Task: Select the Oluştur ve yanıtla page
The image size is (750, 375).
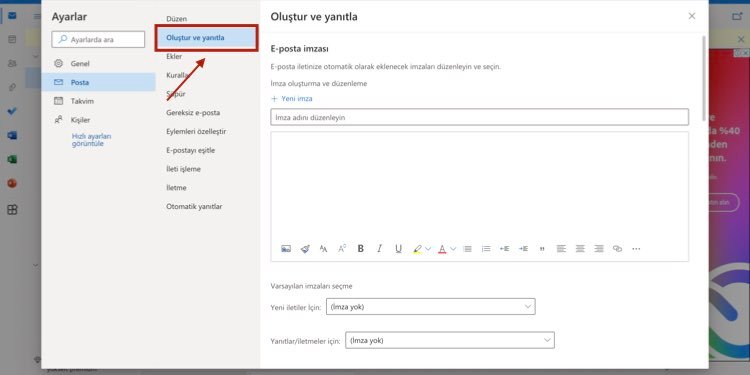Action: (x=207, y=38)
